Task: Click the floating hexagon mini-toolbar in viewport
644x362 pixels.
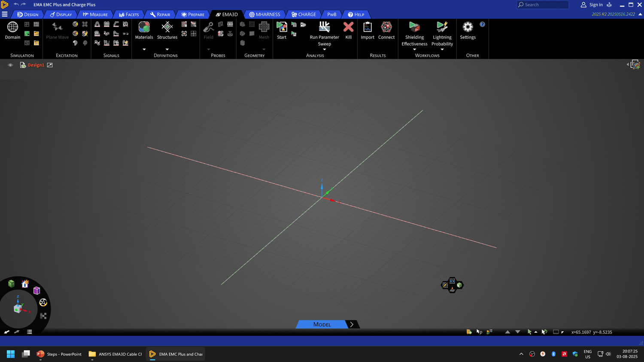Action: (452, 285)
